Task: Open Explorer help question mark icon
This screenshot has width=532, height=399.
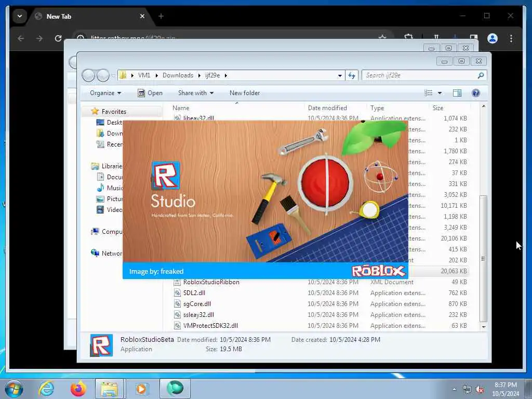Action: (x=476, y=93)
